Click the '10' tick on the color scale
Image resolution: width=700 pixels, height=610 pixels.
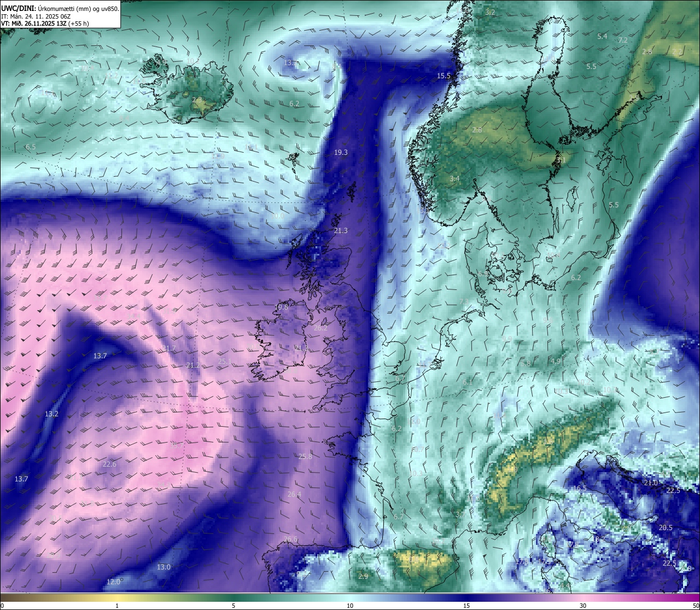[x=349, y=606]
